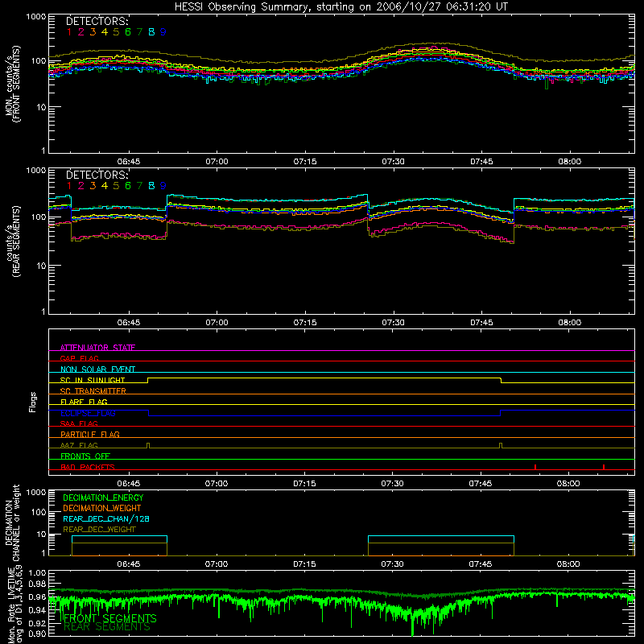This screenshot has height=644, width=644.
Task: Click the FRONT SEGMENTS livetime legend label
Action: tap(110, 618)
